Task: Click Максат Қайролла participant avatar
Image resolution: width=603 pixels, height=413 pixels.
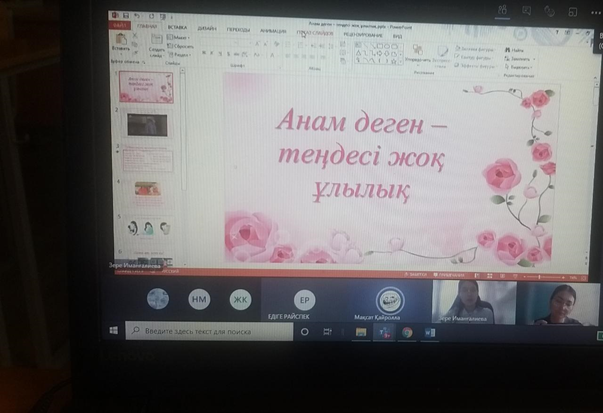Action: pyautogui.click(x=389, y=298)
